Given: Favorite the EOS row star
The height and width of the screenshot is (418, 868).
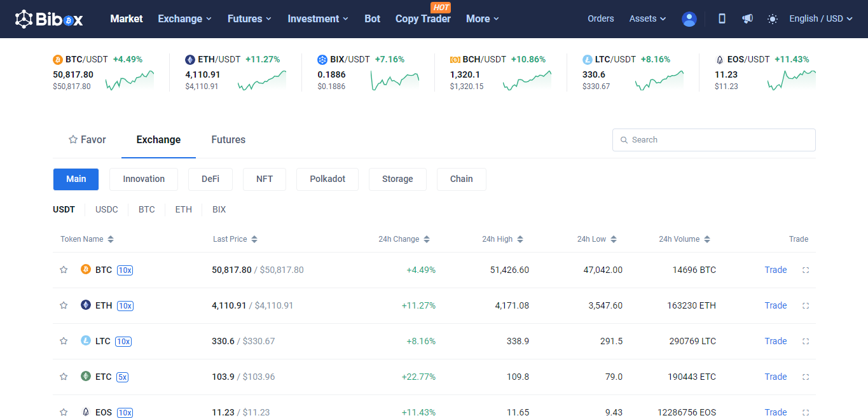Looking at the screenshot, I should [x=64, y=412].
